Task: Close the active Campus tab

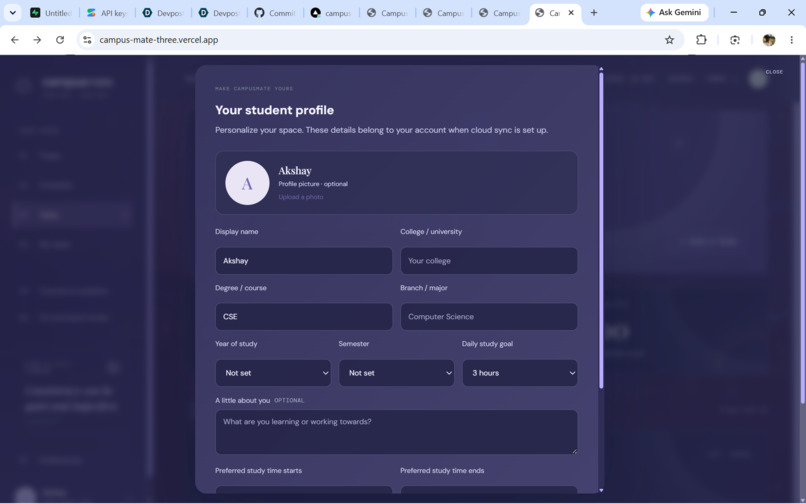Action: 571,13
